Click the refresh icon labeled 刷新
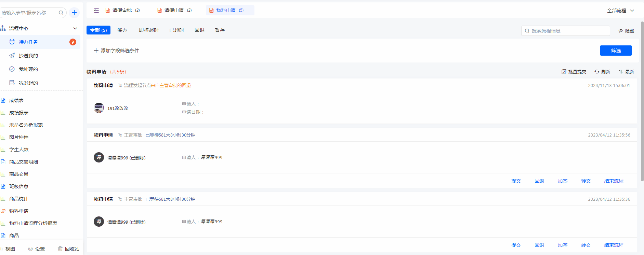The height and width of the screenshot is (255, 644). [602, 72]
